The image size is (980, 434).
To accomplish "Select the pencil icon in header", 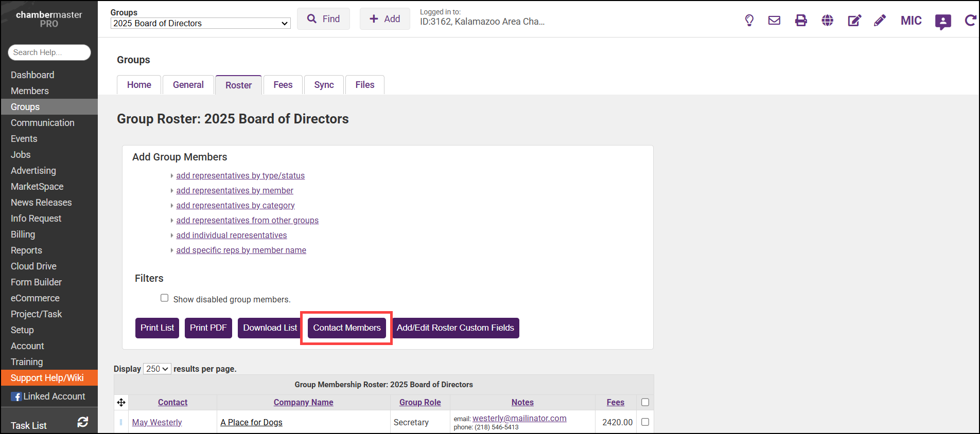I will point(880,21).
